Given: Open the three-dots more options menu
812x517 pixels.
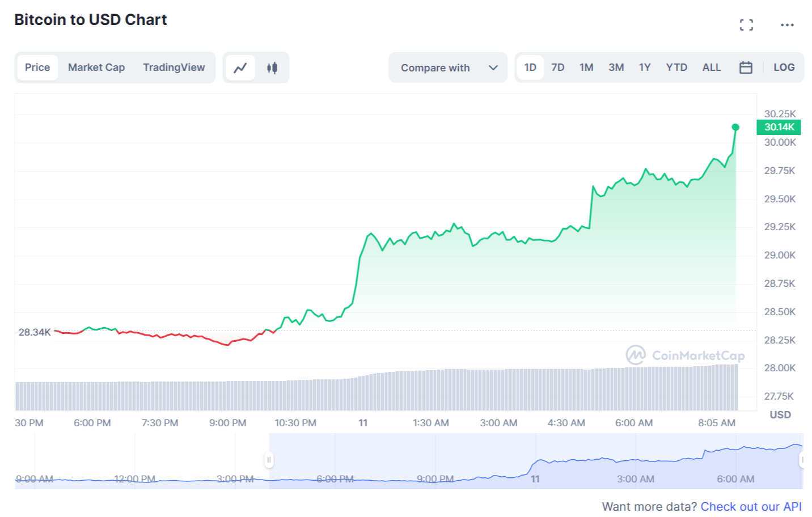Looking at the screenshot, I should coord(787,25).
